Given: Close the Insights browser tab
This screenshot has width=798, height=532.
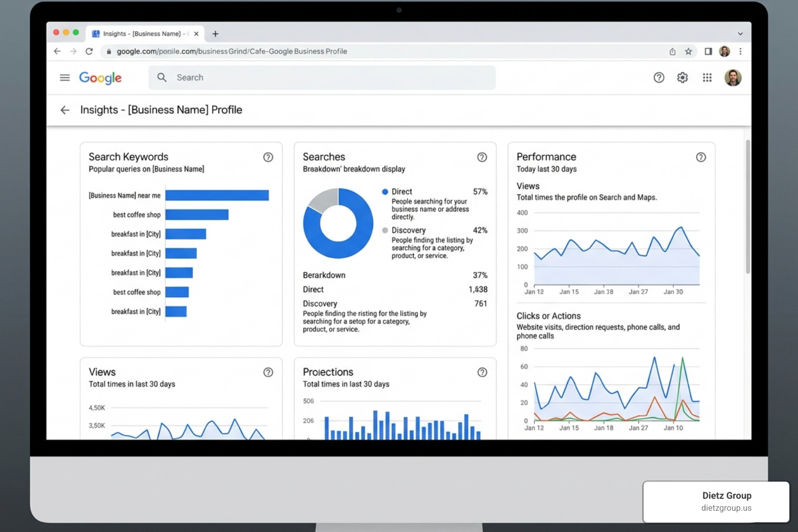Looking at the screenshot, I should (x=196, y=34).
